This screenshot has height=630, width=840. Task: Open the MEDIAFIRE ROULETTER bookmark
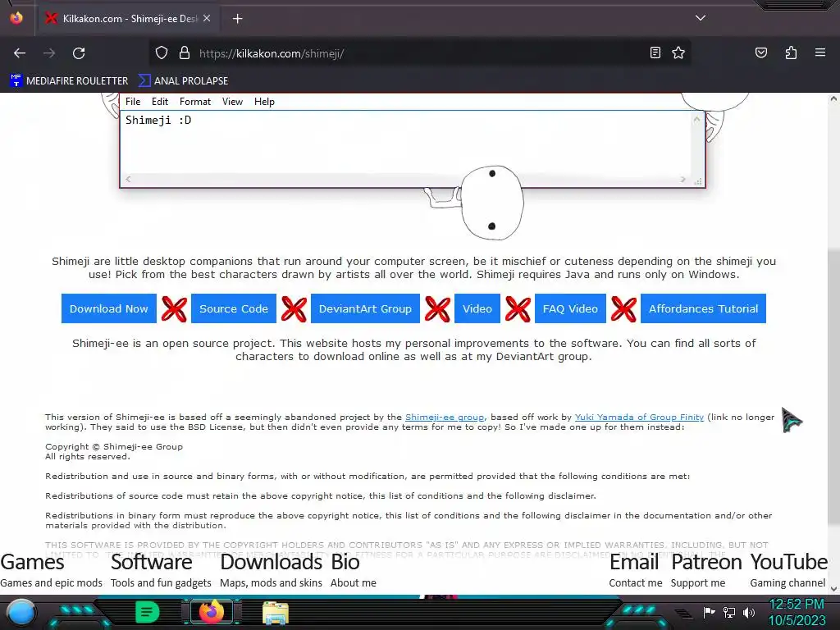[x=69, y=81]
